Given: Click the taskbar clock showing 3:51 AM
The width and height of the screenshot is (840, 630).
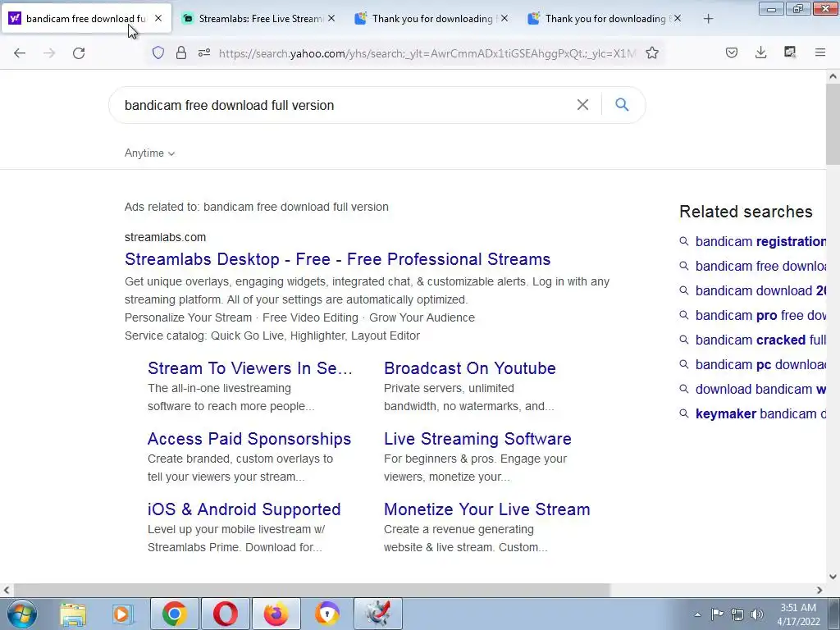Looking at the screenshot, I should (x=798, y=614).
